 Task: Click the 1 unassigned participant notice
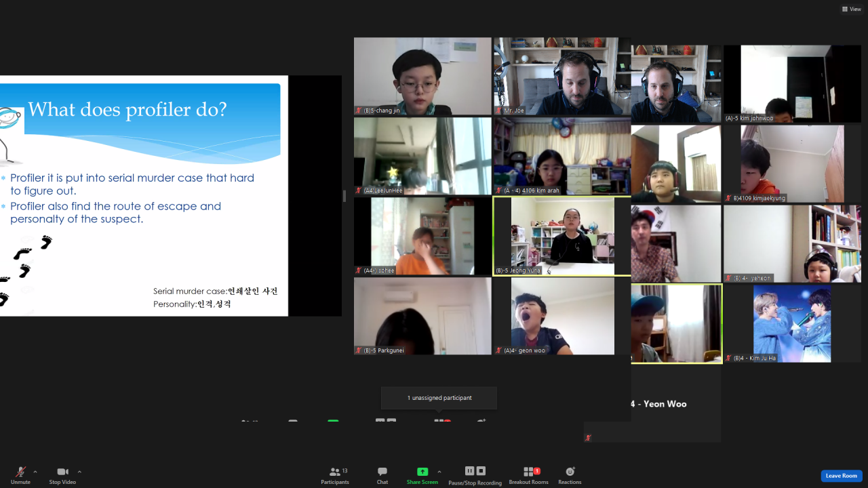(x=439, y=398)
